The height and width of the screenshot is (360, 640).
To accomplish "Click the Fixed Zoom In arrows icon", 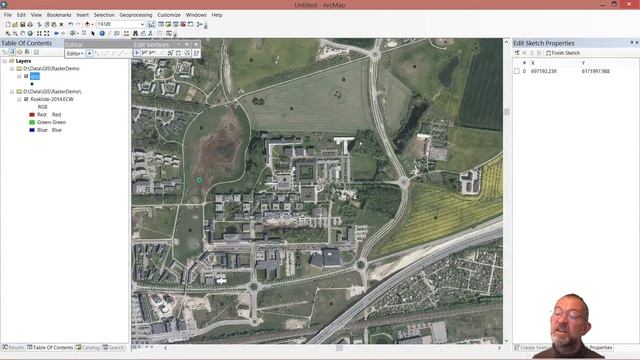I will (39, 33).
